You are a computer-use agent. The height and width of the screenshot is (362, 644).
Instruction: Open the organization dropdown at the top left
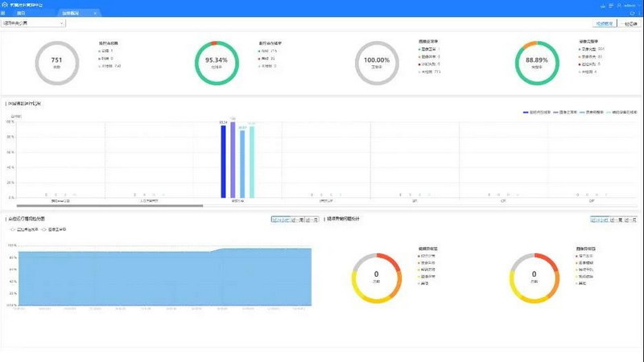34,23
